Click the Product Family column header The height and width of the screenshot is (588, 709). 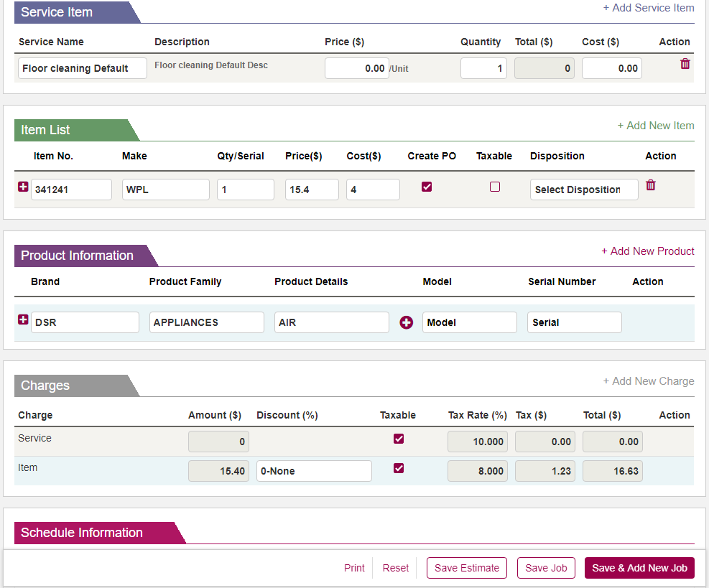(x=185, y=281)
